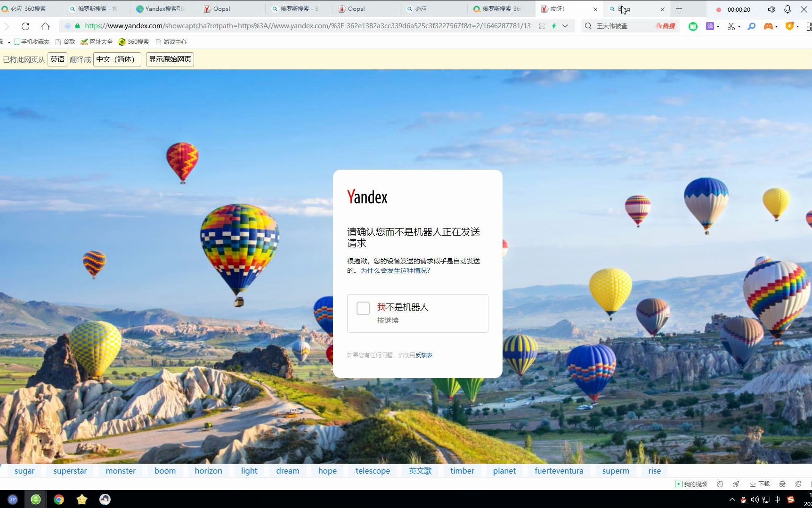
Task: Reload the page with the refresh icon
Action: pyautogui.click(x=25, y=26)
